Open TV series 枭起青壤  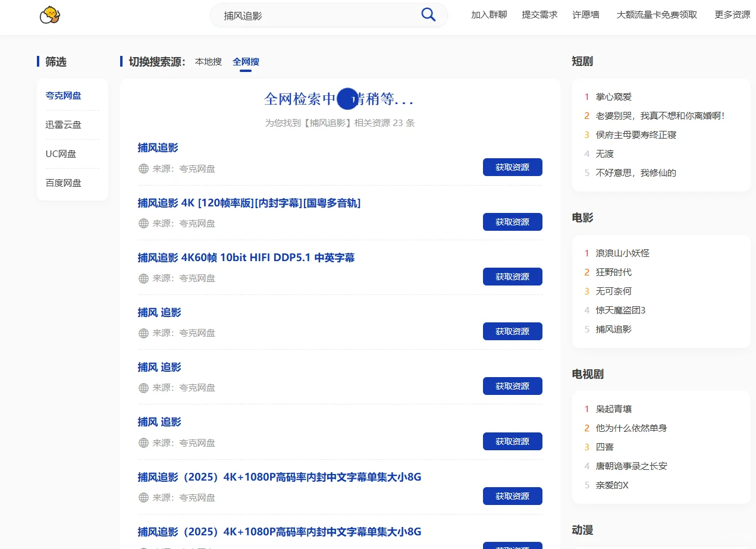pos(613,409)
